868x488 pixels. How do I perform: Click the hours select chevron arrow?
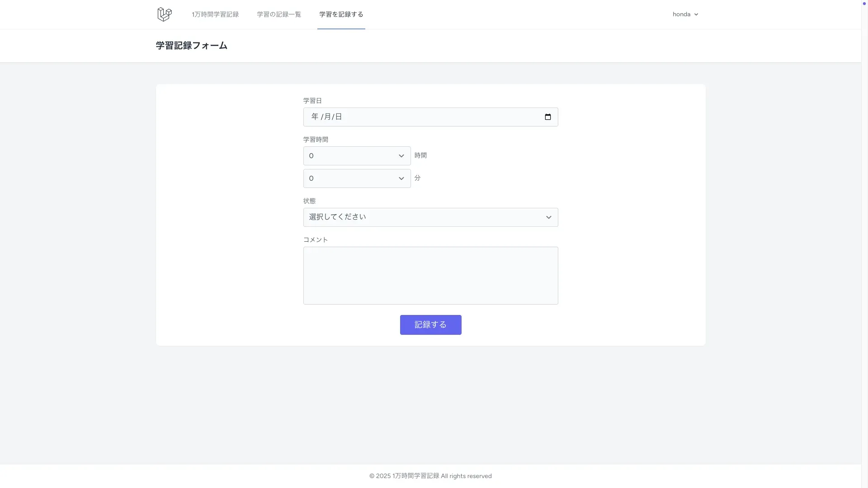(x=401, y=156)
